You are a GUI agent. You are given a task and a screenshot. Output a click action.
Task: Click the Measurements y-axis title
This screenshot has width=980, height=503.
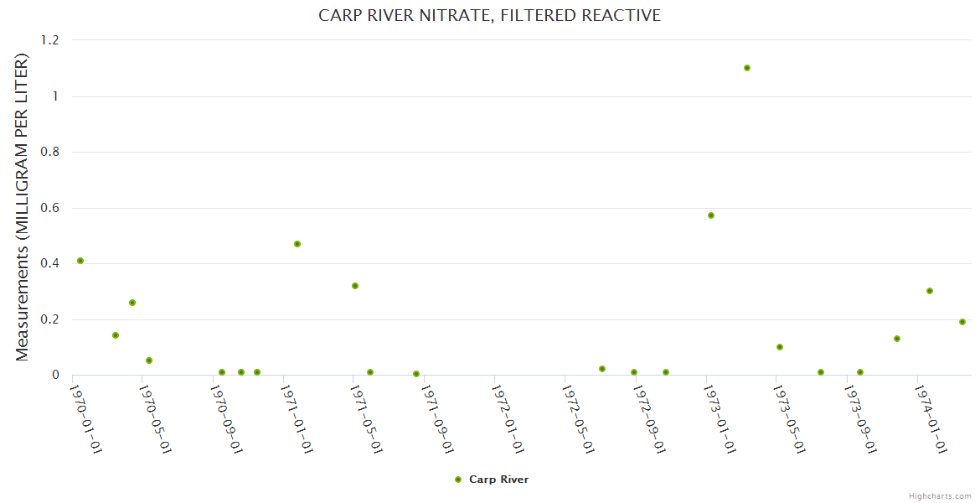pos(23,207)
